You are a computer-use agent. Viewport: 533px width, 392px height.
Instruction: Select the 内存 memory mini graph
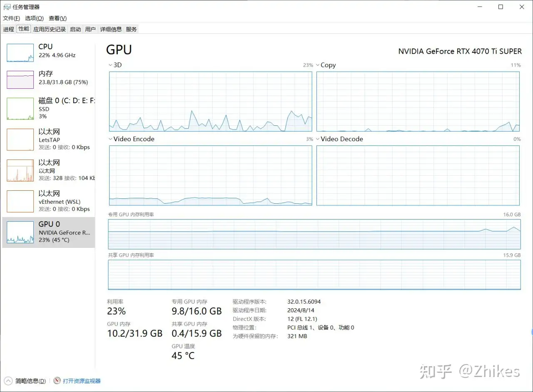tap(20, 80)
